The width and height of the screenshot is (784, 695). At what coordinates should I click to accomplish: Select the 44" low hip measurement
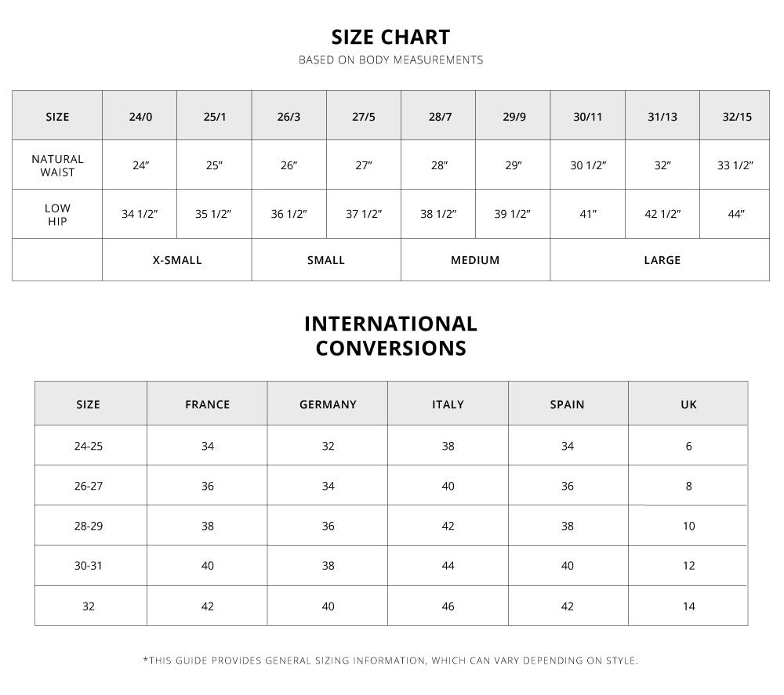pos(736,214)
